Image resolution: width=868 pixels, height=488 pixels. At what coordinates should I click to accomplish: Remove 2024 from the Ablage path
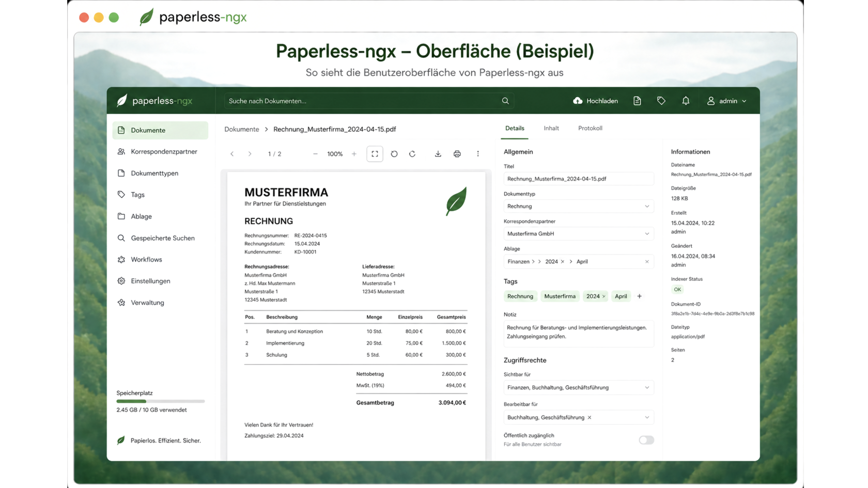click(x=563, y=261)
